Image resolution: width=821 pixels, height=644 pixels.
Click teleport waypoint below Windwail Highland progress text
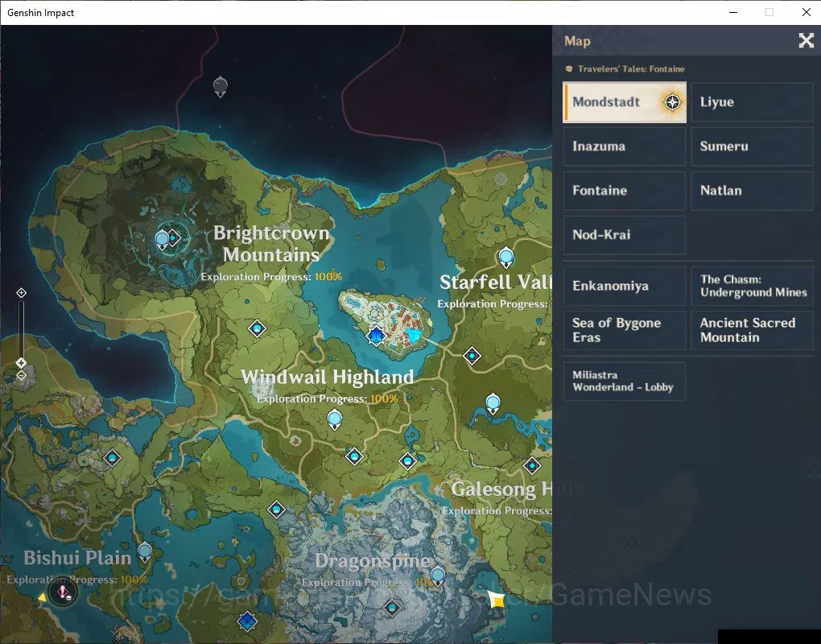pos(335,419)
